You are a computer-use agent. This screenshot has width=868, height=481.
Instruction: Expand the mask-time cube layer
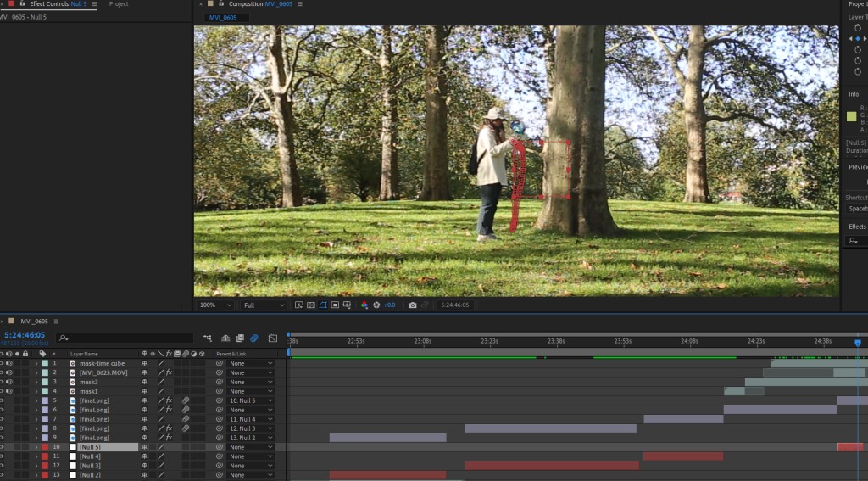[36, 364]
